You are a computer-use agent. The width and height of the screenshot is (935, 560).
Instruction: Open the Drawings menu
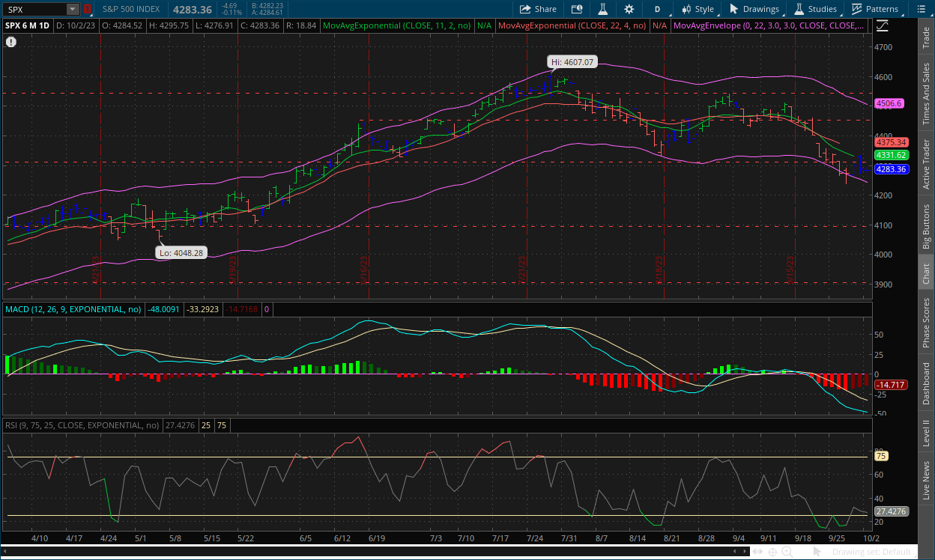tap(754, 9)
